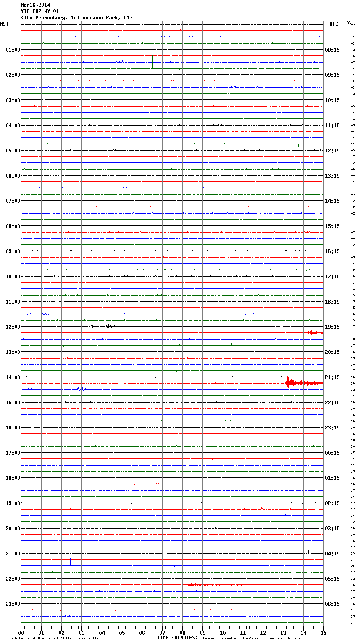
Task: Select the 14:00 MST time label
Action: click(x=13, y=377)
